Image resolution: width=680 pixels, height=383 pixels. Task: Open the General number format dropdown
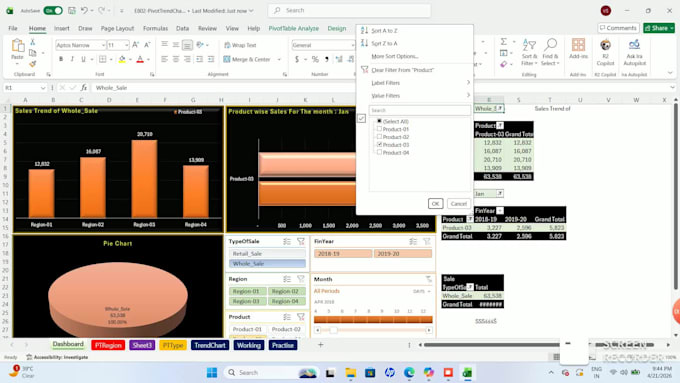pos(352,45)
